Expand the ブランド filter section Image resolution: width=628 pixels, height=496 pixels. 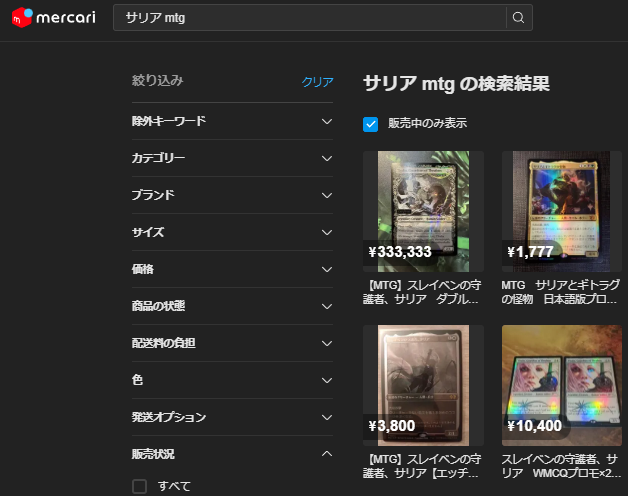tap(232, 195)
